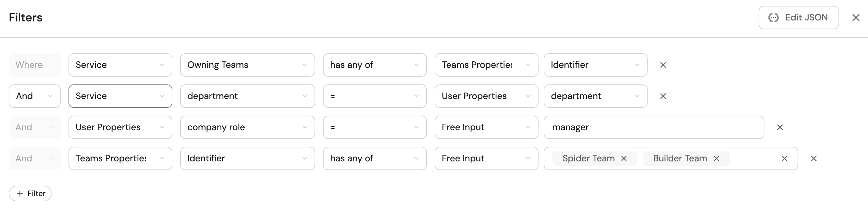Remove the Builder Team tag

pyautogui.click(x=716, y=158)
